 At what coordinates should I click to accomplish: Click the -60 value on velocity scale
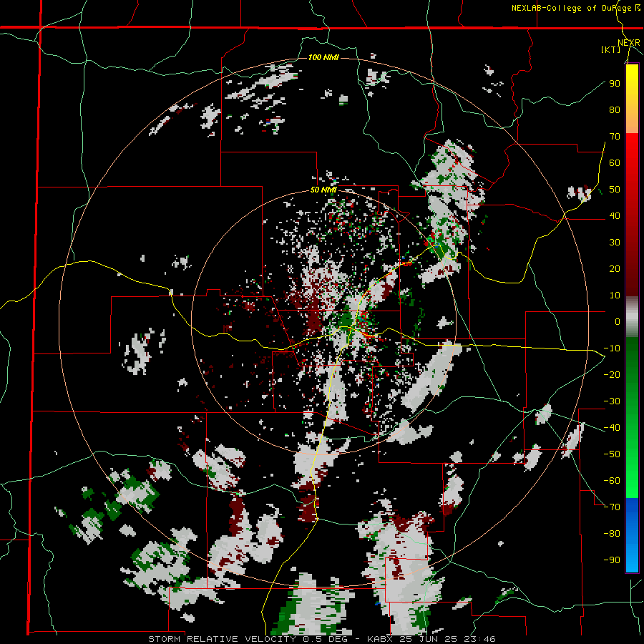point(612,481)
